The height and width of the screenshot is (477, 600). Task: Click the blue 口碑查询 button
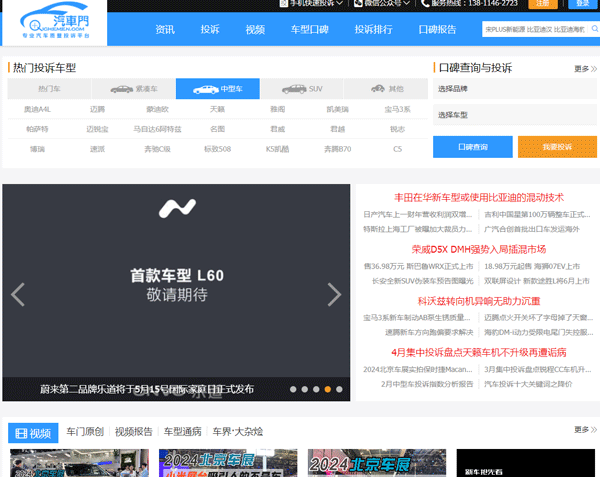coord(473,147)
